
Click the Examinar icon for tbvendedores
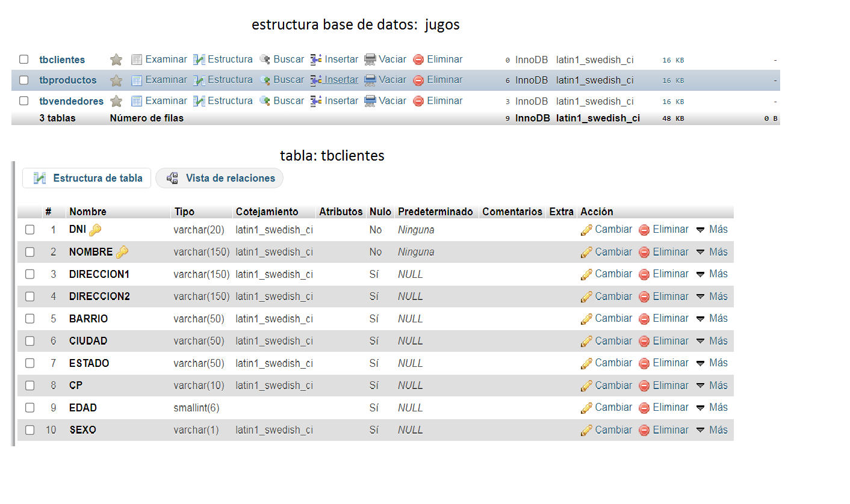pos(137,101)
